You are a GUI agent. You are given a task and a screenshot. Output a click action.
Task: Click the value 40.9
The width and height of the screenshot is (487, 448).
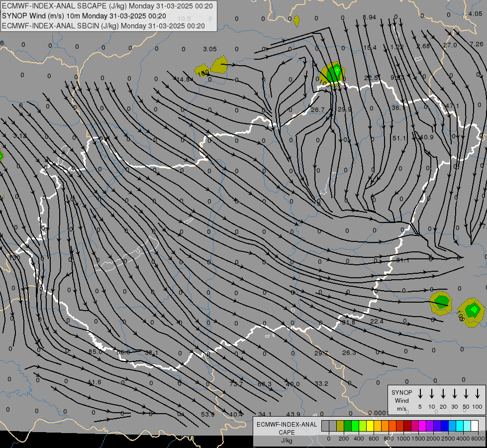tap(426, 137)
